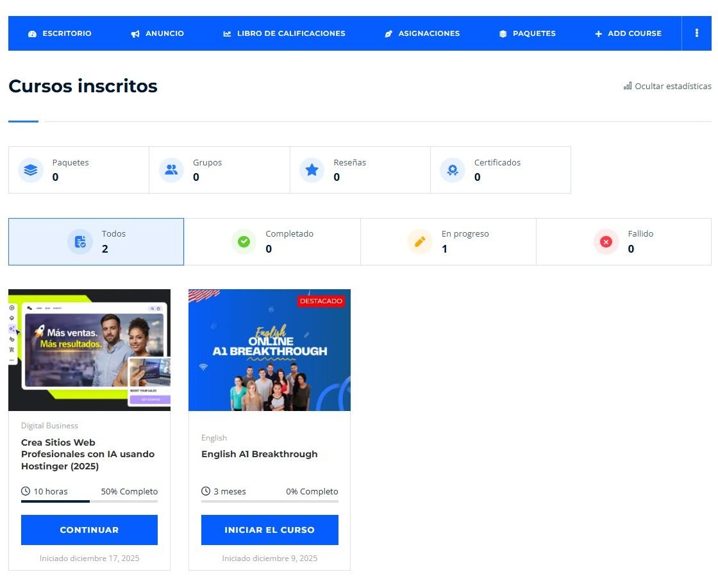Image resolution: width=718 pixels, height=588 pixels.
Task: Open the three-dot more options menu
Action: click(697, 33)
